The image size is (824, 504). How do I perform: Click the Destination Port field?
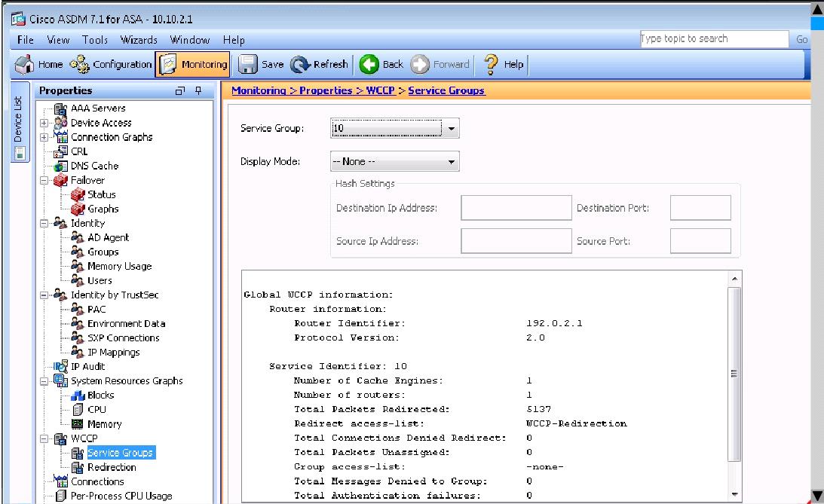[700, 208]
